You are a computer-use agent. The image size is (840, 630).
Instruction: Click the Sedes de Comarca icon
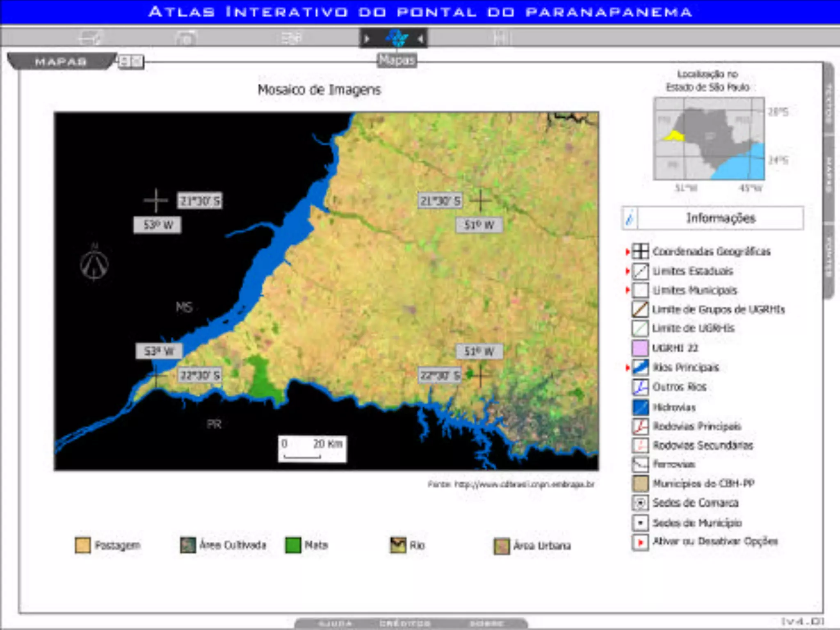pyautogui.click(x=640, y=502)
